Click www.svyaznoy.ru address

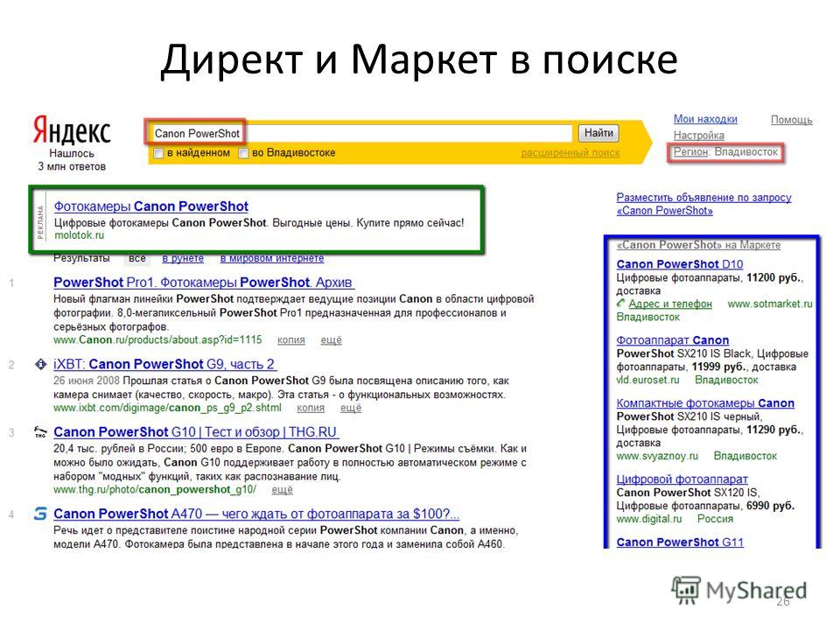[657, 456]
